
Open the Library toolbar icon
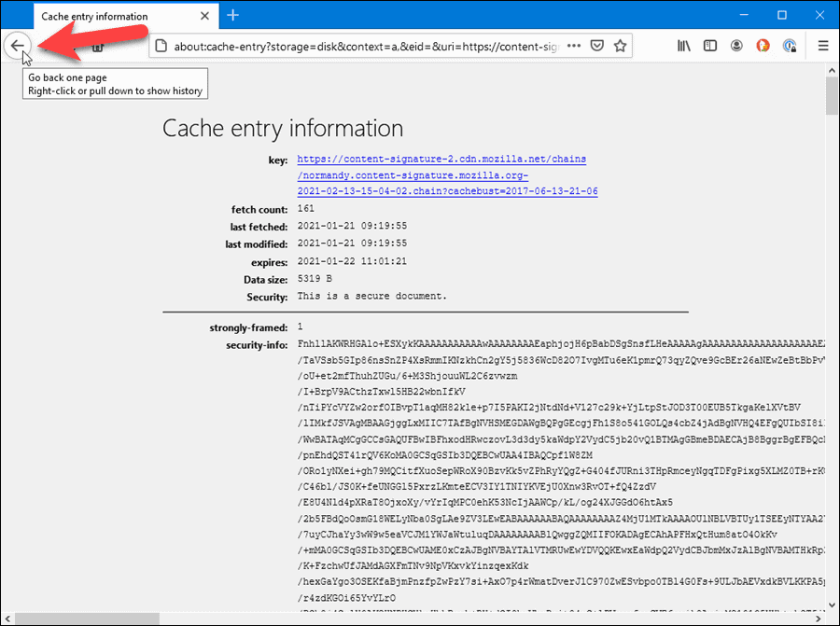[x=683, y=46]
